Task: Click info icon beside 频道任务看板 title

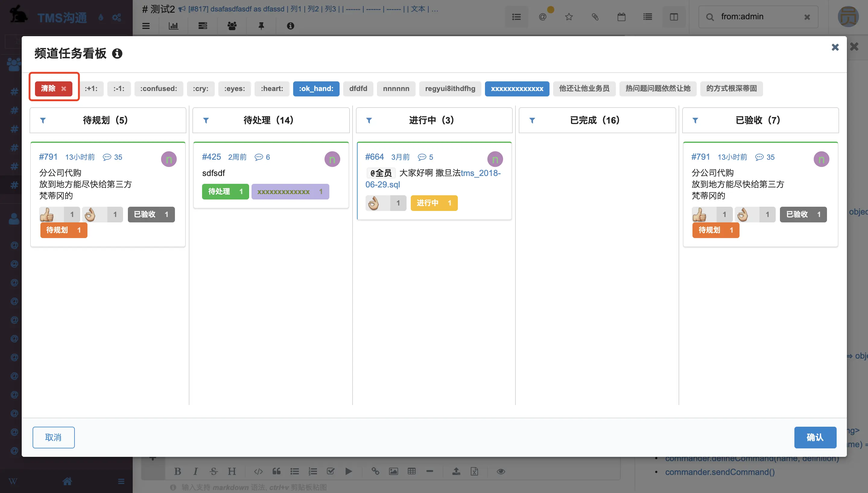Action: (x=117, y=54)
